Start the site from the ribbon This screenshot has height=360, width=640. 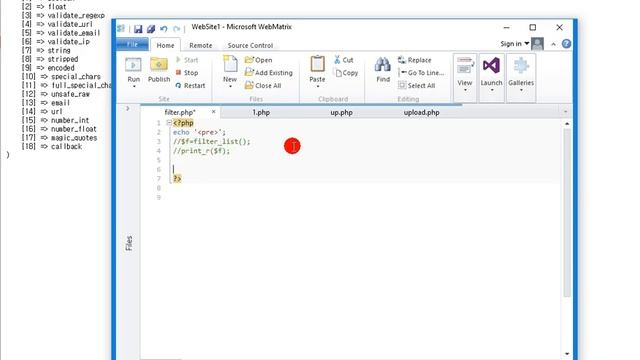(x=187, y=60)
